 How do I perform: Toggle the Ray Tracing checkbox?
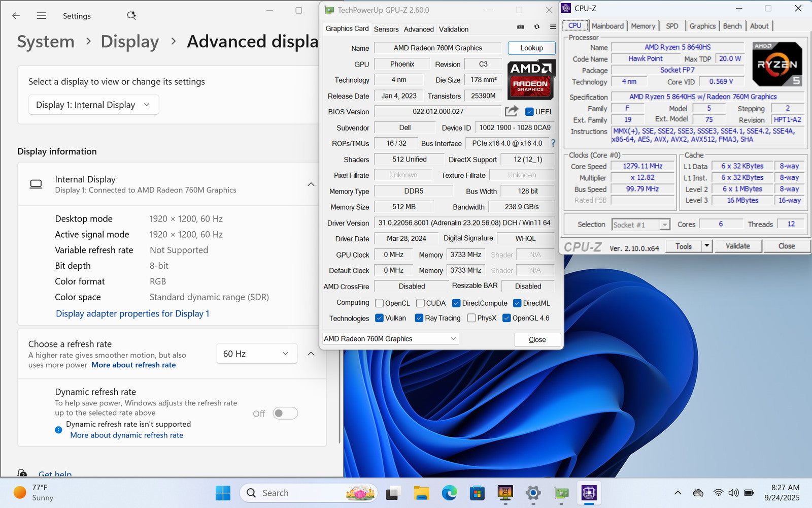pyautogui.click(x=419, y=318)
